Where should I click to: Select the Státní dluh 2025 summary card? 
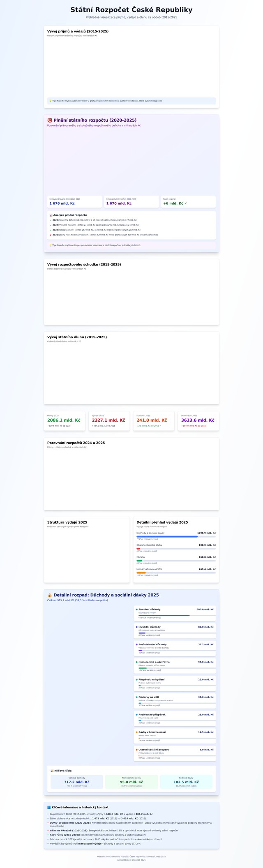[198, 421]
